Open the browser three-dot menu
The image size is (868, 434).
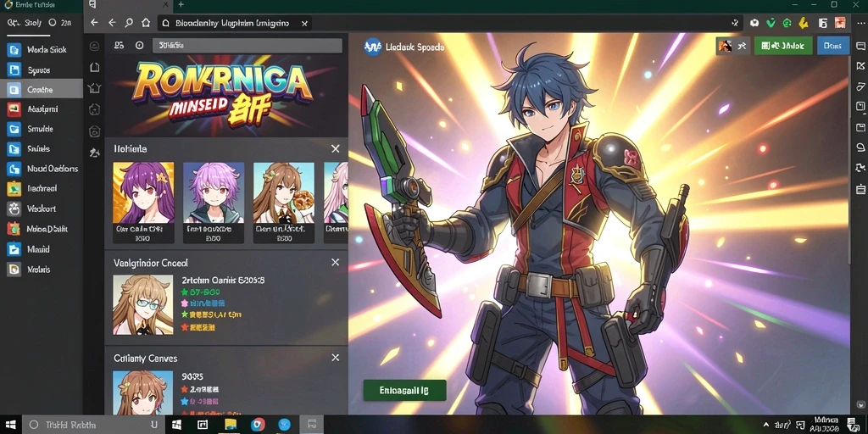[x=860, y=23]
